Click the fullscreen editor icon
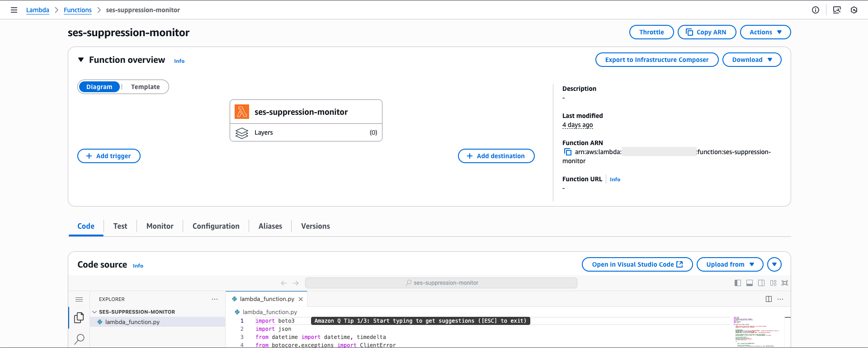868x348 pixels. [785, 283]
